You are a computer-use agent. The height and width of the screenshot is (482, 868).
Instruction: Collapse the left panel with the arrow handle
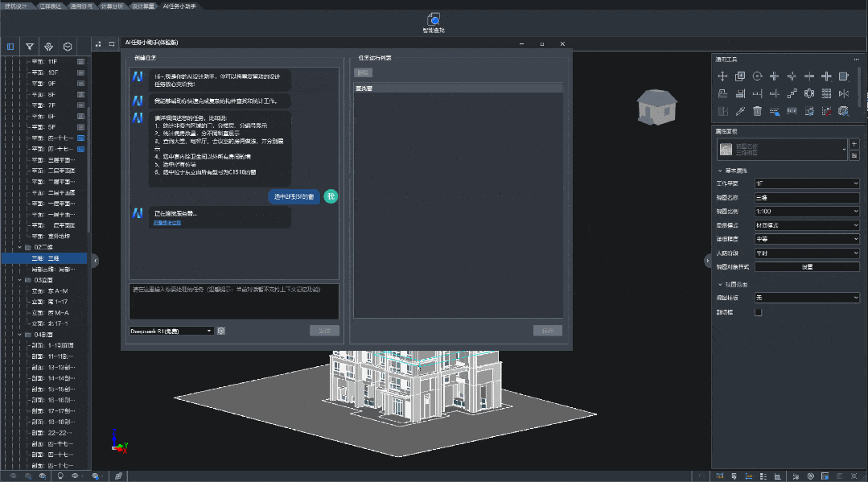(x=95, y=261)
